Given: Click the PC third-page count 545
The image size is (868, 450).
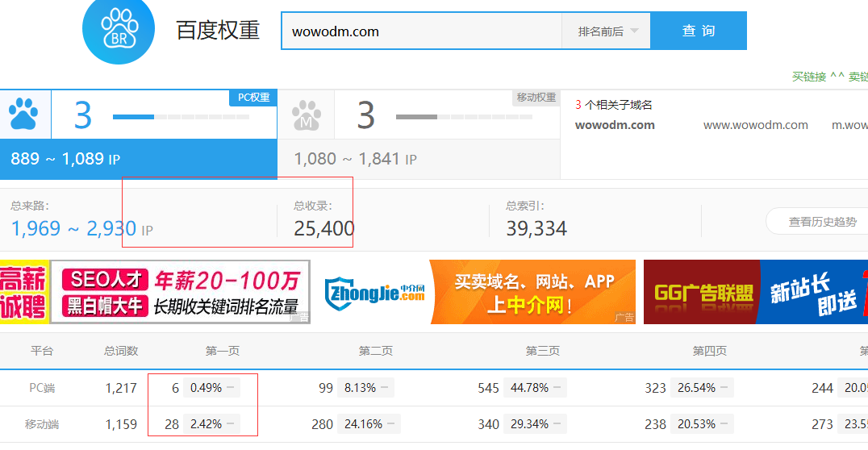Looking at the screenshot, I should [x=488, y=388].
